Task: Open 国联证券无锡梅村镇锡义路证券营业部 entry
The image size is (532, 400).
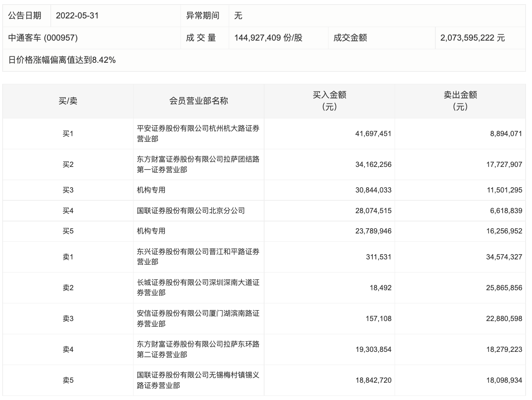Action: click(x=198, y=380)
